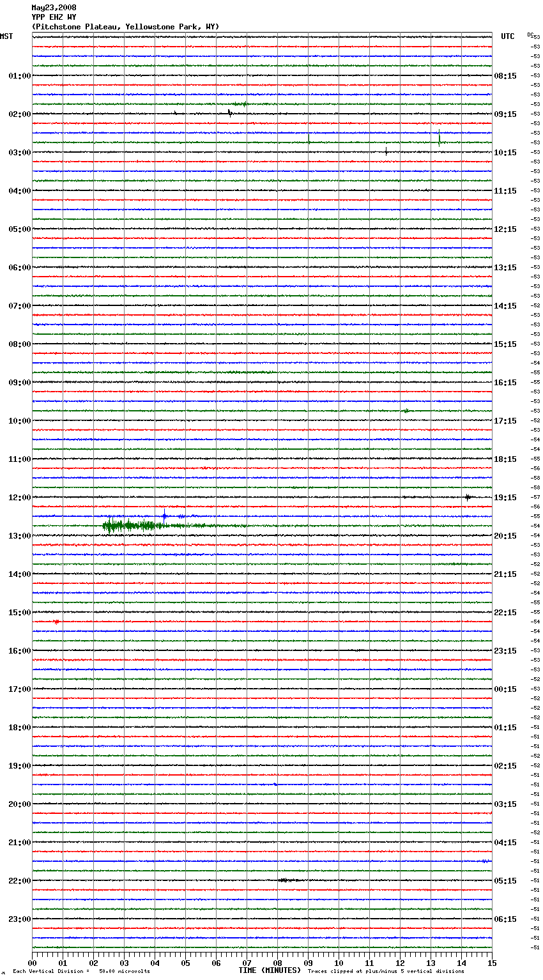Select the 19:00 MST time label
Screen dimensions: 543x980
[x=19, y=766]
